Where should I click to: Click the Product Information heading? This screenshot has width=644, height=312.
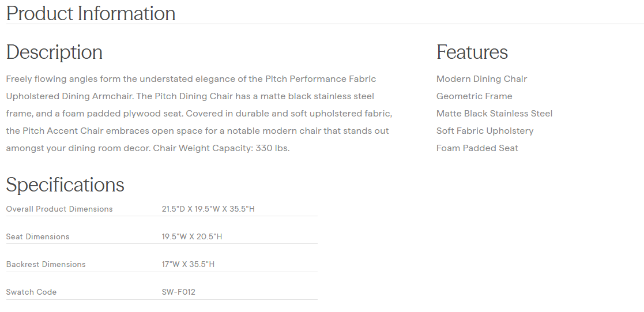click(x=91, y=13)
